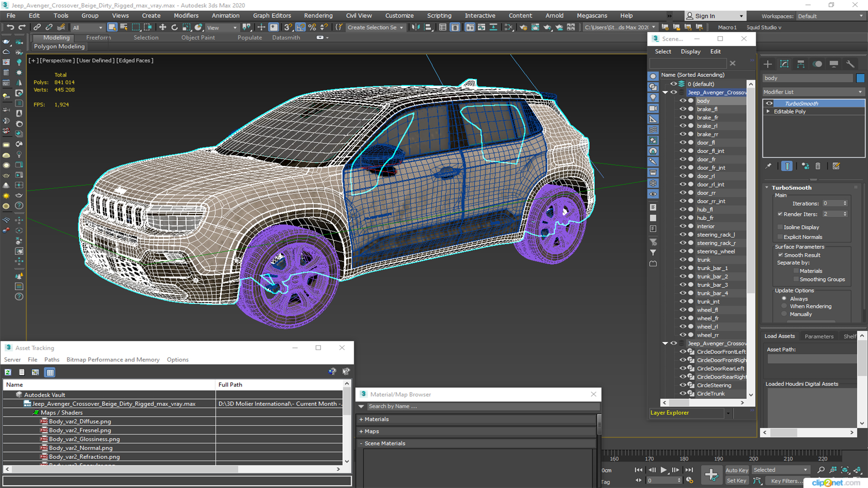
Task: Toggle visibility of wheel_rr object
Action: point(683,335)
